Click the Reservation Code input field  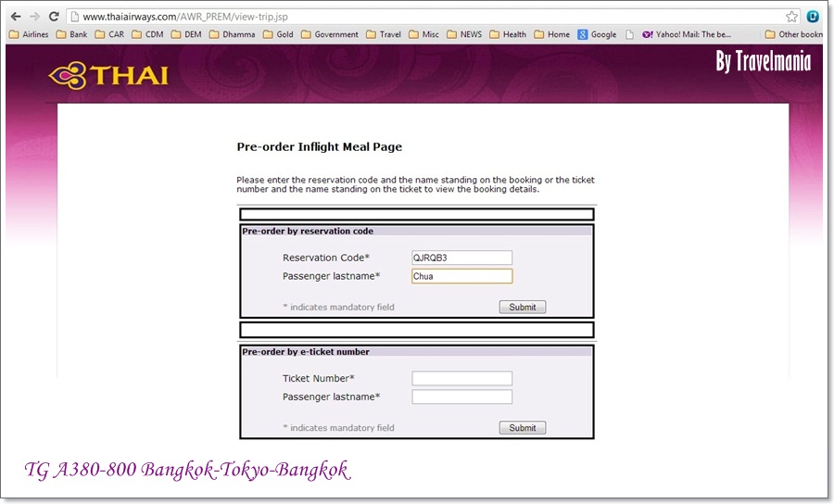point(461,258)
